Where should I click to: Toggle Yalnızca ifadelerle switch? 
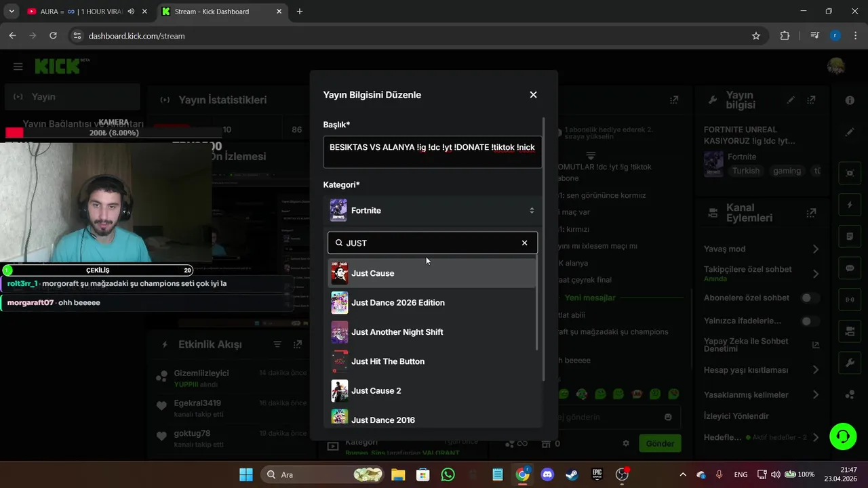click(810, 321)
